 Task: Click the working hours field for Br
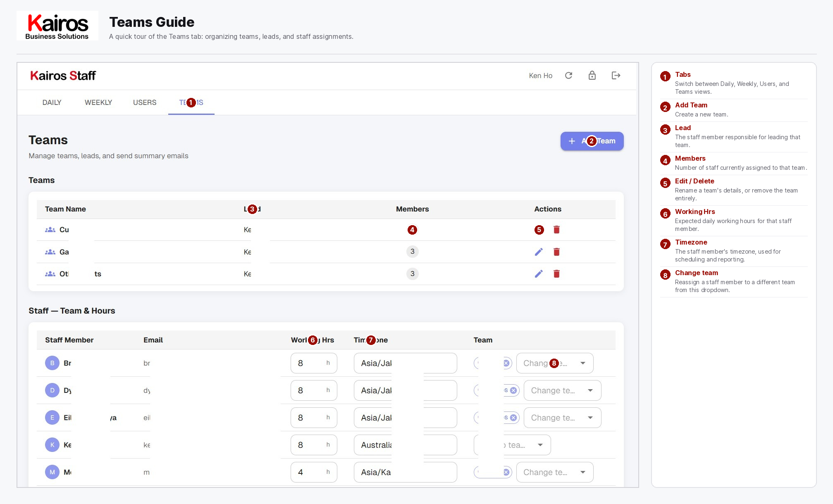click(314, 363)
